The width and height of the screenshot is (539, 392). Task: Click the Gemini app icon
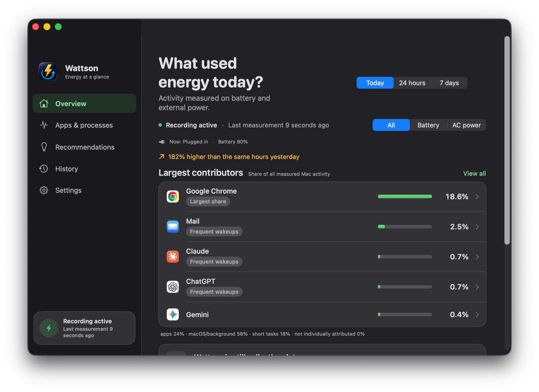coord(173,314)
